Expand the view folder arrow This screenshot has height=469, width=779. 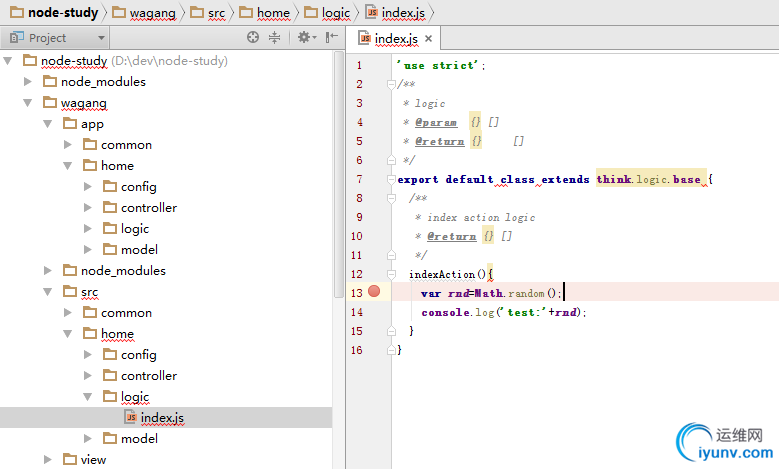pos(48,460)
